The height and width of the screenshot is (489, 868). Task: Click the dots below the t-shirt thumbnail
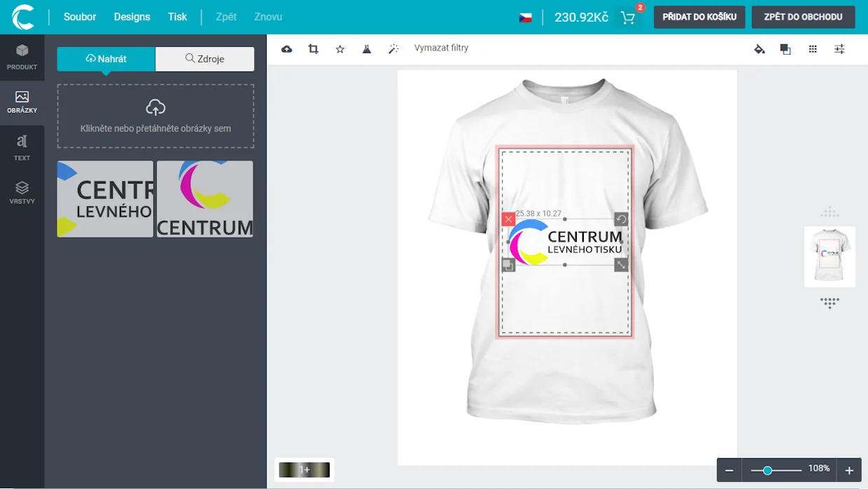point(829,303)
